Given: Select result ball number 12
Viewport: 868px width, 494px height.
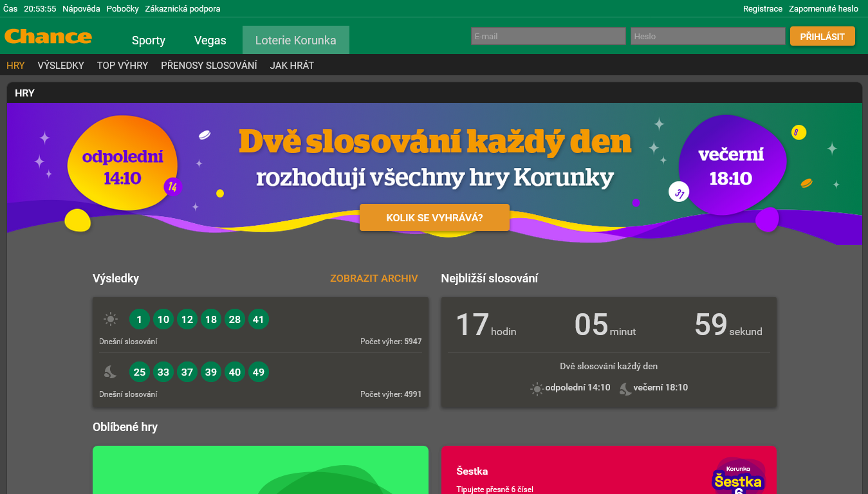Looking at the screenshot, I should point(187,319).
